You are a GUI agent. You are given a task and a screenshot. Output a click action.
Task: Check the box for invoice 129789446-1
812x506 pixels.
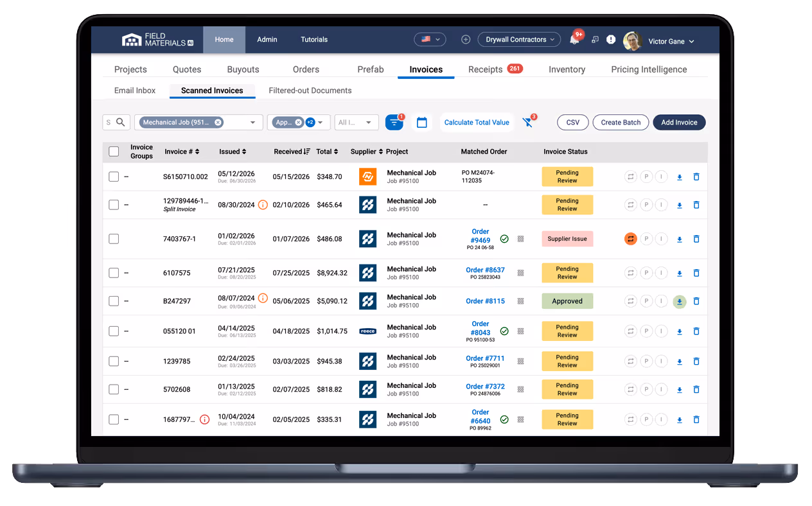(x=114, y=205)
